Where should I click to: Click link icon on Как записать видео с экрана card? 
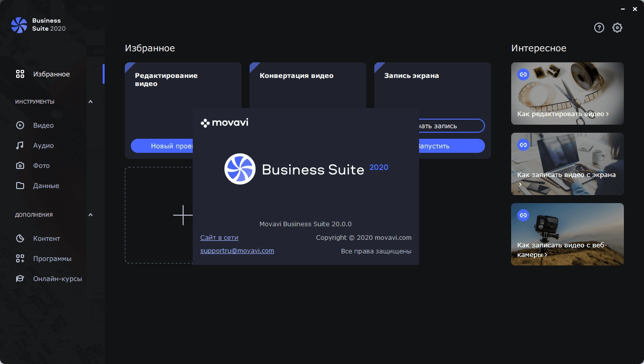(523, 145)
